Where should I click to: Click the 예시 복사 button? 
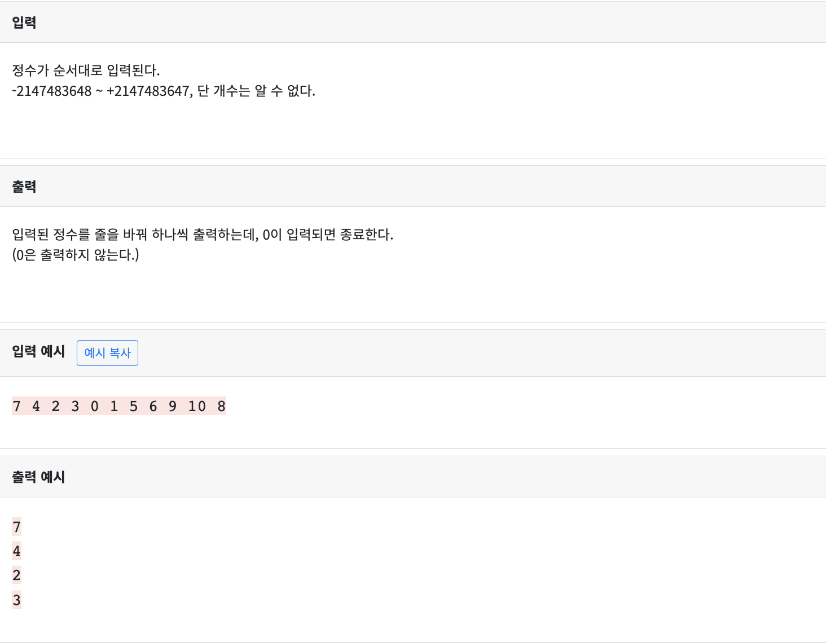[107, 353]
